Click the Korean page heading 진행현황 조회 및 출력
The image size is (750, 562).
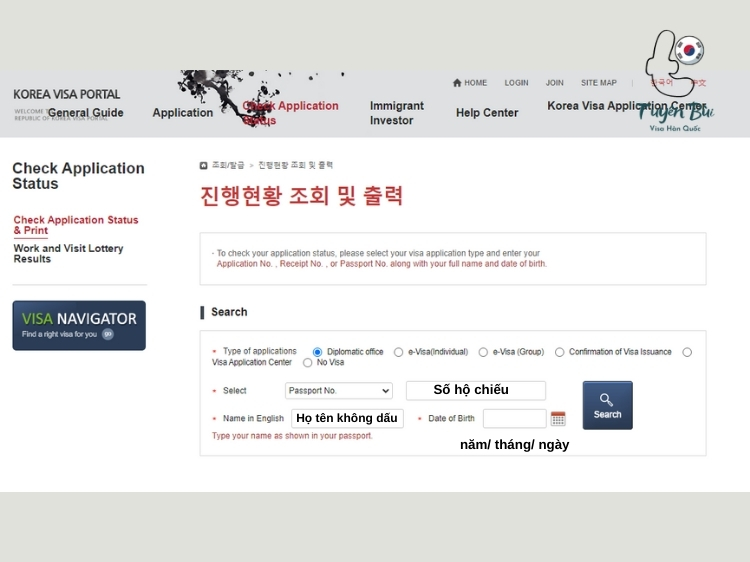tap(301, 196)
